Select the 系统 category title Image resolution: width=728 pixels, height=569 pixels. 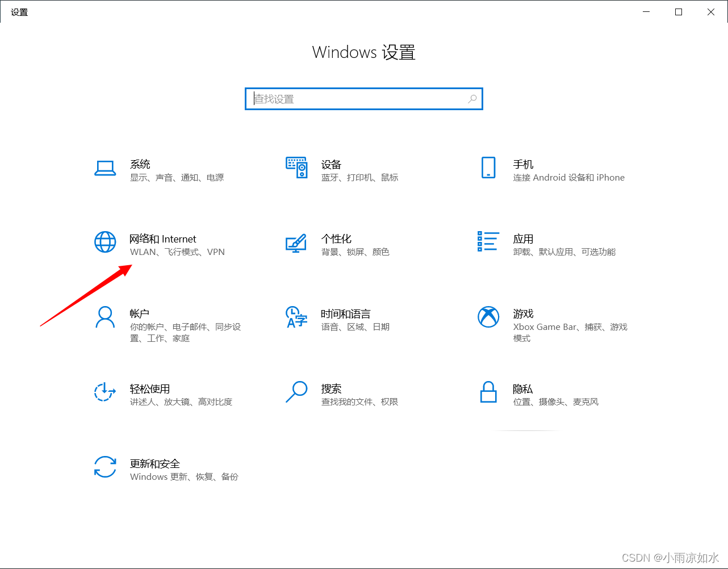(140, 164)
